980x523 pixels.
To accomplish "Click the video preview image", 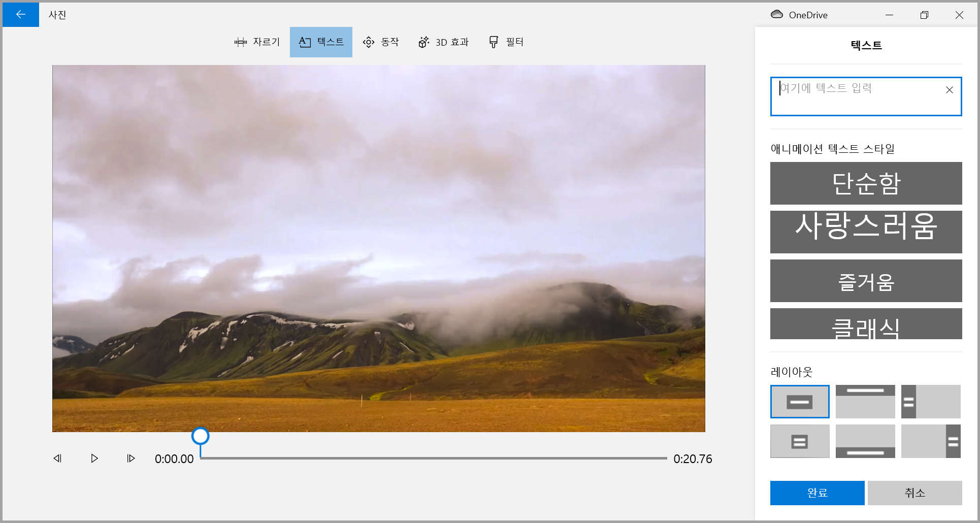I will tap(379, 248).
